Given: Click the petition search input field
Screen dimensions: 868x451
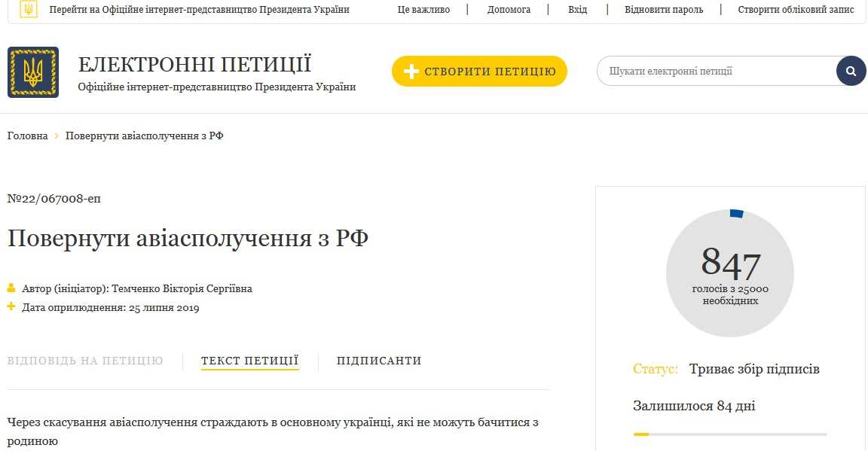Looking at the screenshot, I should click(716, 72).
